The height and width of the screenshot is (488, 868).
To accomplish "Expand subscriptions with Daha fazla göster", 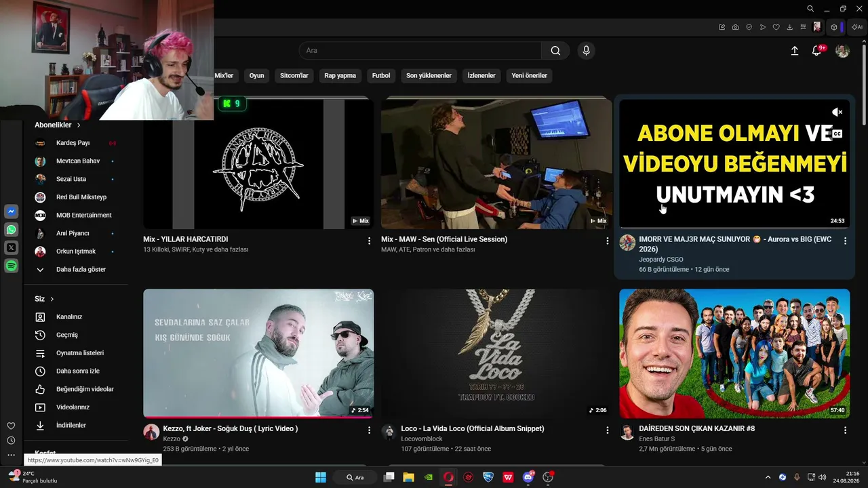I will pos(75,270).
